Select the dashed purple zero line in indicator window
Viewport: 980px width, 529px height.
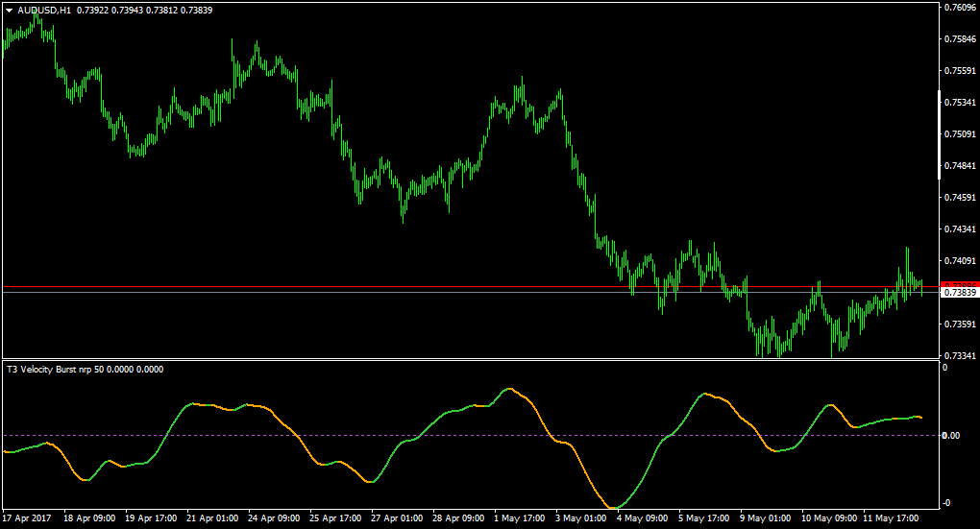[x=470, y=435]
